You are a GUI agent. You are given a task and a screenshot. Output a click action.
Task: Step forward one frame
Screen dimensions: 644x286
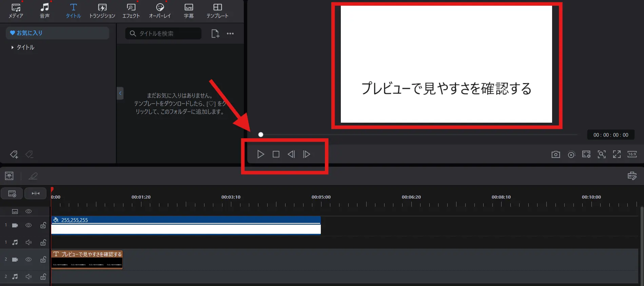[307, 154]
